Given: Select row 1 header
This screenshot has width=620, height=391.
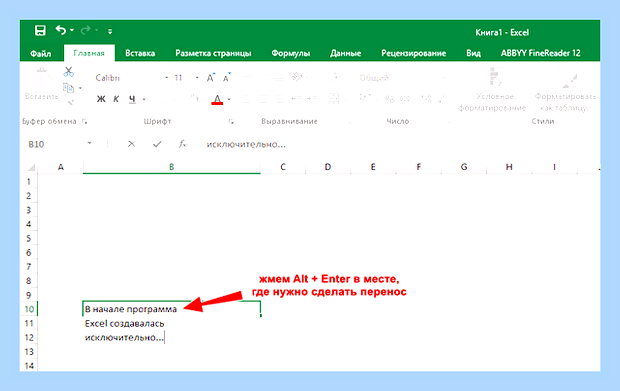Looking at the screenshot, I should [28, 181].
